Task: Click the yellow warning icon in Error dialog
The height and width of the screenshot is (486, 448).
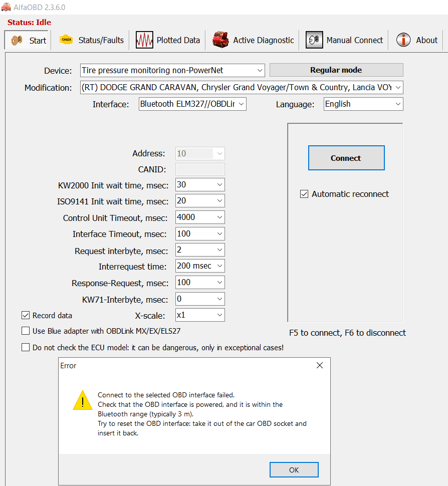Action: click(82, 401)
